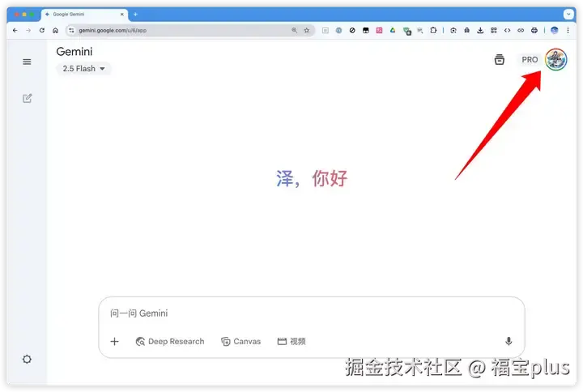The width and height of the screenshot is (583, 392).
Task: Click the download toolbar icon
Action: click(x=480, y=31)
